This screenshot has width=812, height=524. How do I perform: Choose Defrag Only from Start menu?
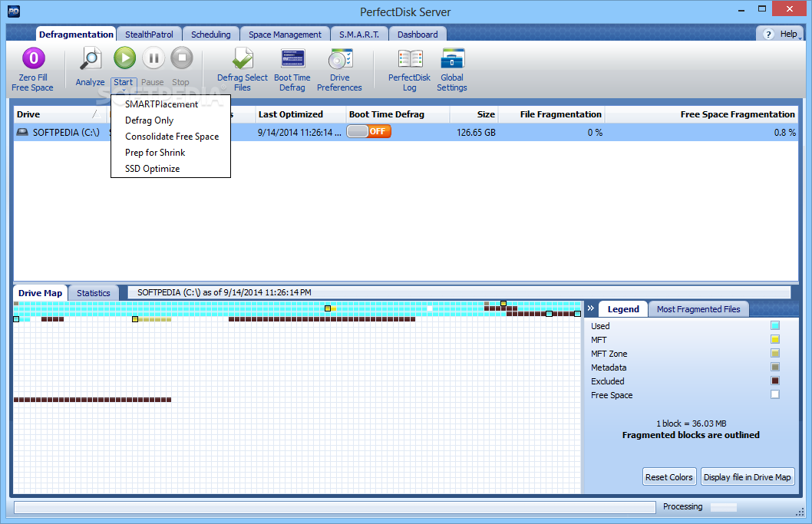point(149,120)
